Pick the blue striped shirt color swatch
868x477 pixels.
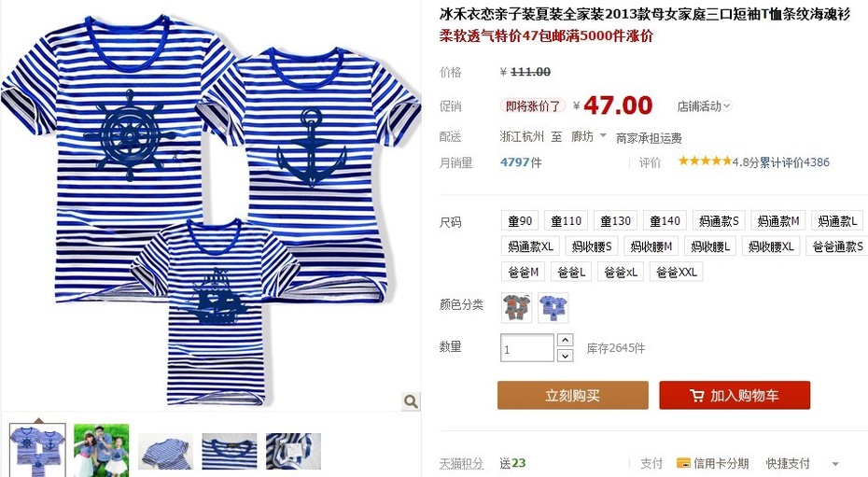[x=553, y=308]
